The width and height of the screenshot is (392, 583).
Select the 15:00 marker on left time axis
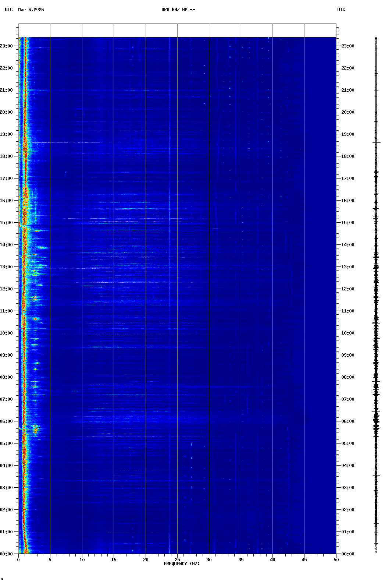tap(7, 223)
